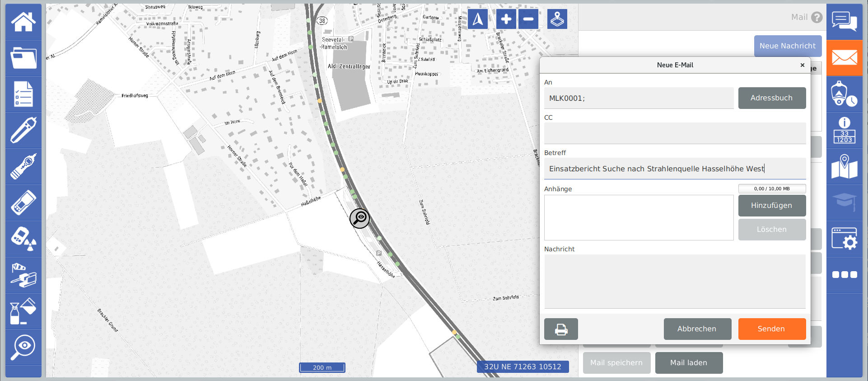Open the radiation dosimeter icon
This screenshot has width=868, height=381.
pyautogui.click(x=23, y=239)
